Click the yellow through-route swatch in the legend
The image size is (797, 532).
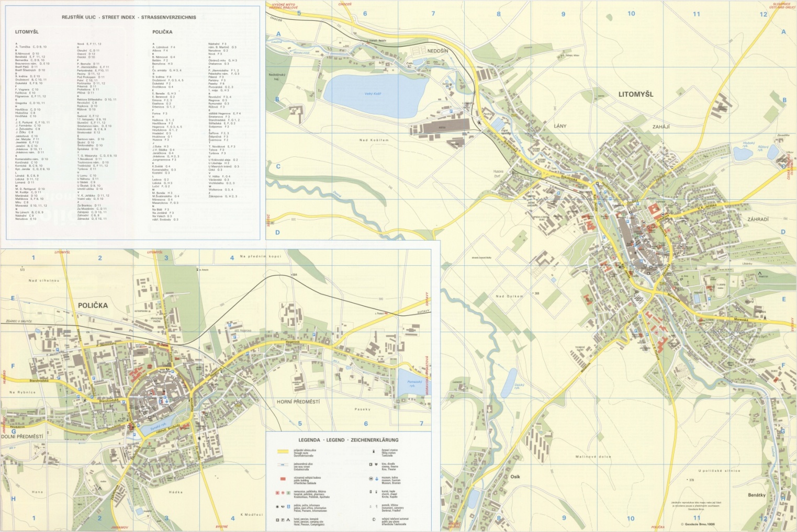(x=283, y=451)
